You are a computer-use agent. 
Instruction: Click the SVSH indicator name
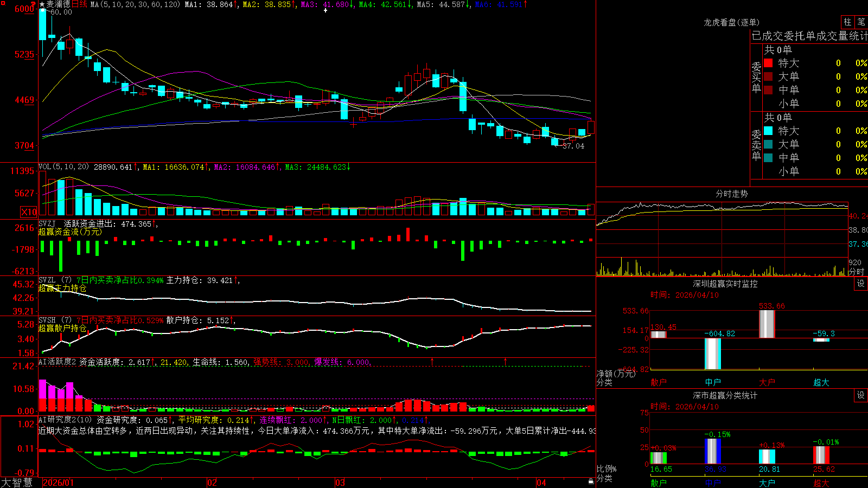(47, 320)
